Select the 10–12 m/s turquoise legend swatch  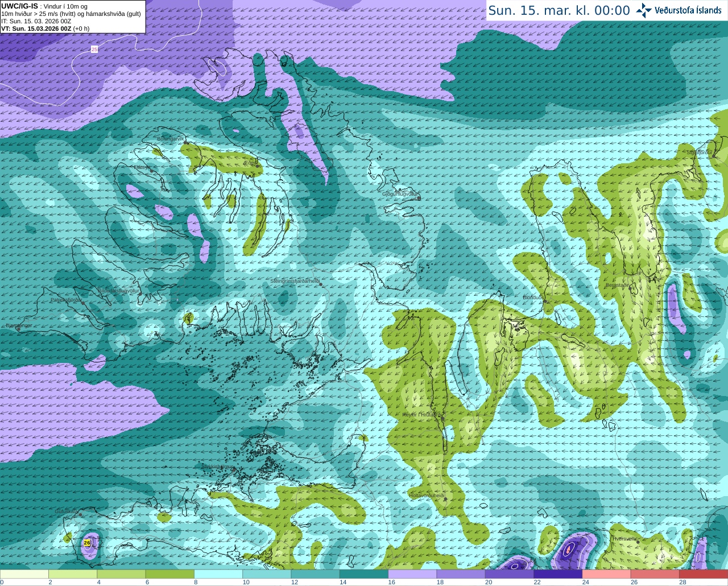click(267, 574)
